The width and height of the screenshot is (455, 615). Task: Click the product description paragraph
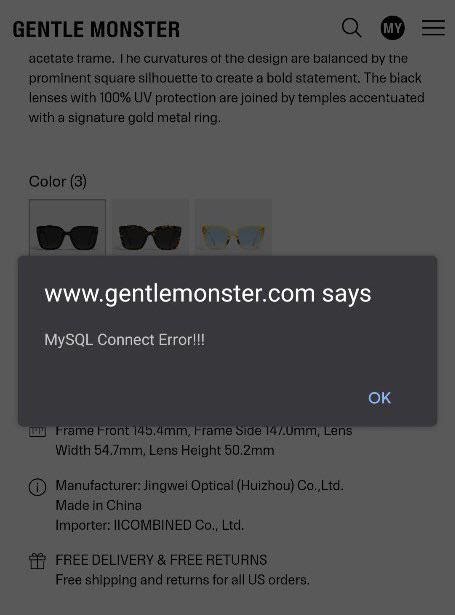(x=227, y=88)
